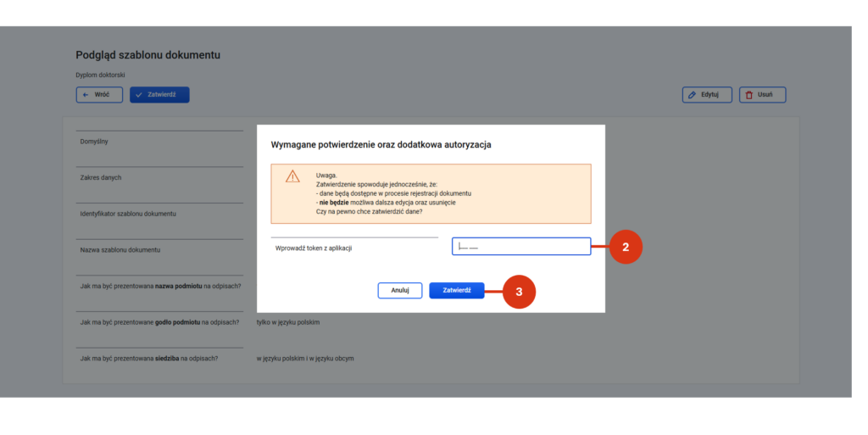Screen dimensions: 868x435
Task: Click Identyfikator szablonu dokumentu row
Action: pos(159,214)
